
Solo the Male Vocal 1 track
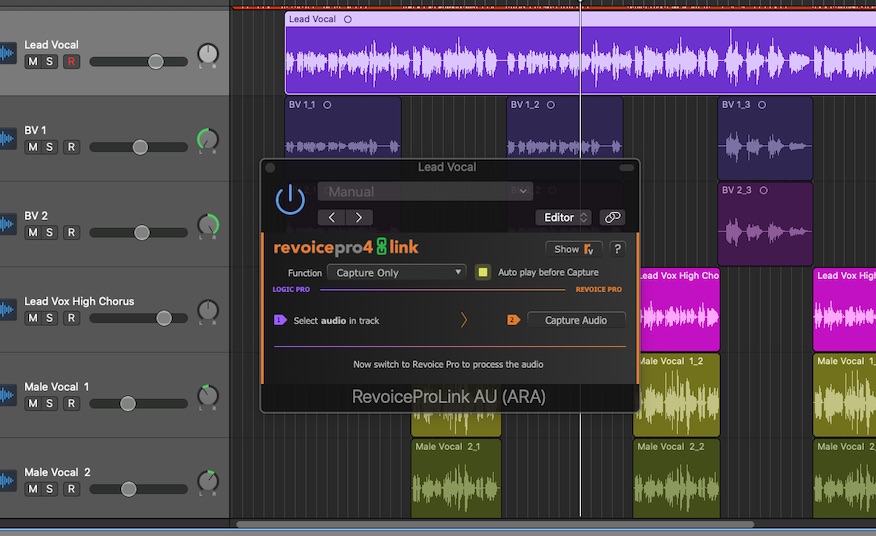tap(49, 404)
